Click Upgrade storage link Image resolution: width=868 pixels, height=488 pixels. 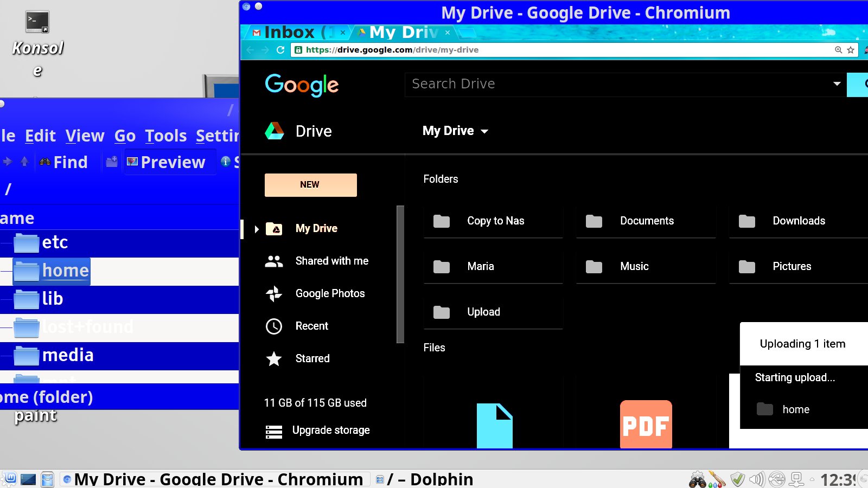(331, 431)
